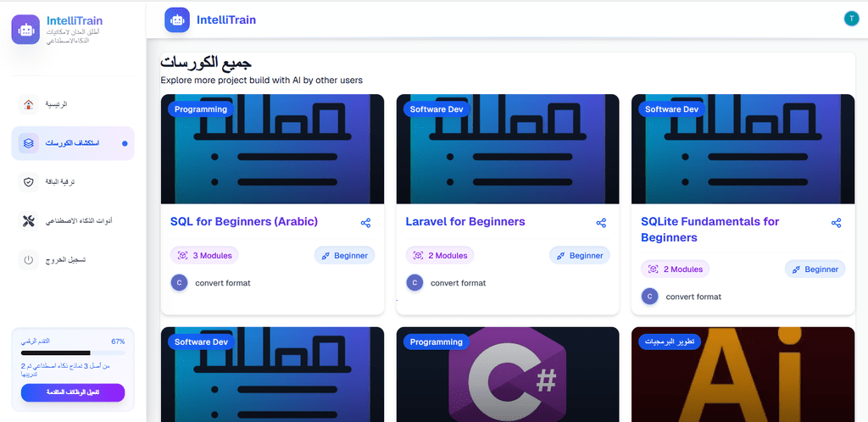Click author avatar on SQL for Beginners card
This screenshot has width=868, height=422.
[180, 283]
